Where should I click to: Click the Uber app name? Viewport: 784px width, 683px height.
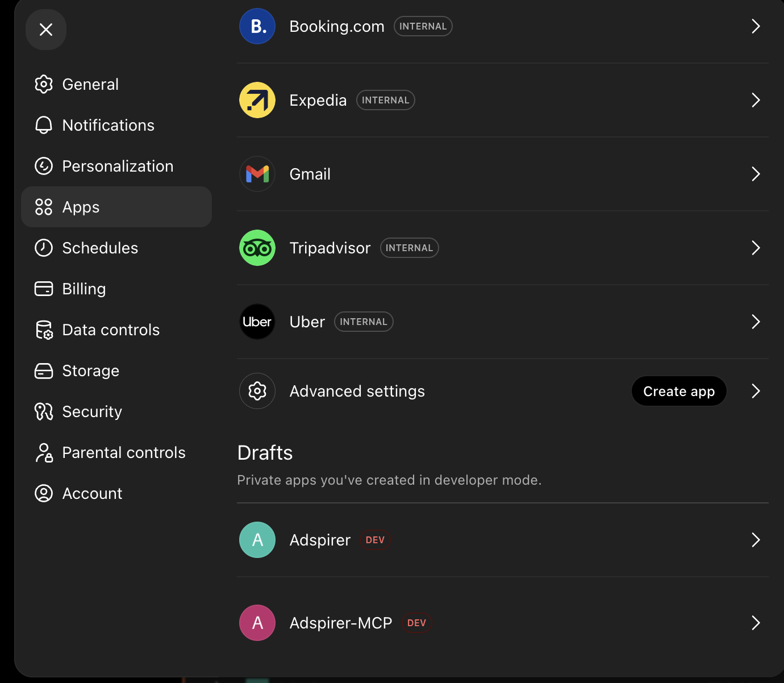(307, 322)
